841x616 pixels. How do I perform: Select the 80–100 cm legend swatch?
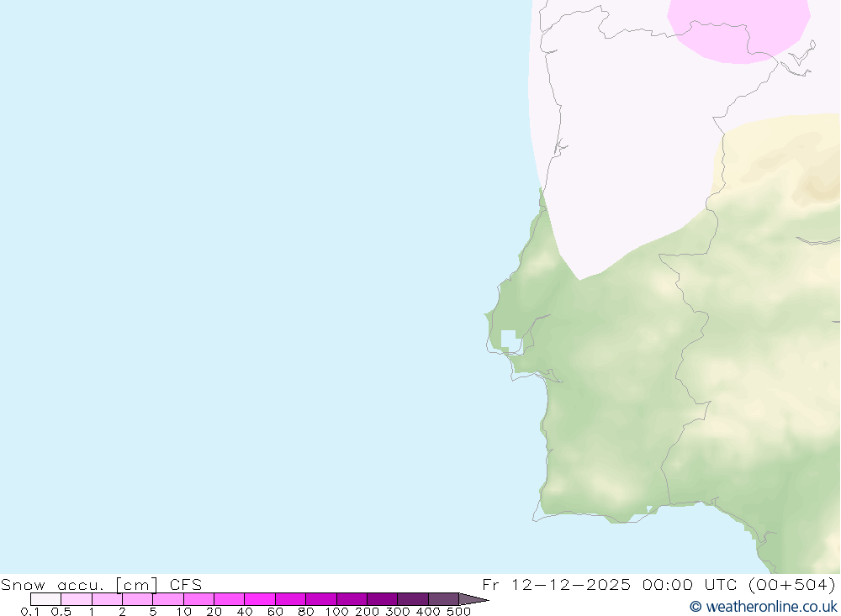(x=320, y=599)
